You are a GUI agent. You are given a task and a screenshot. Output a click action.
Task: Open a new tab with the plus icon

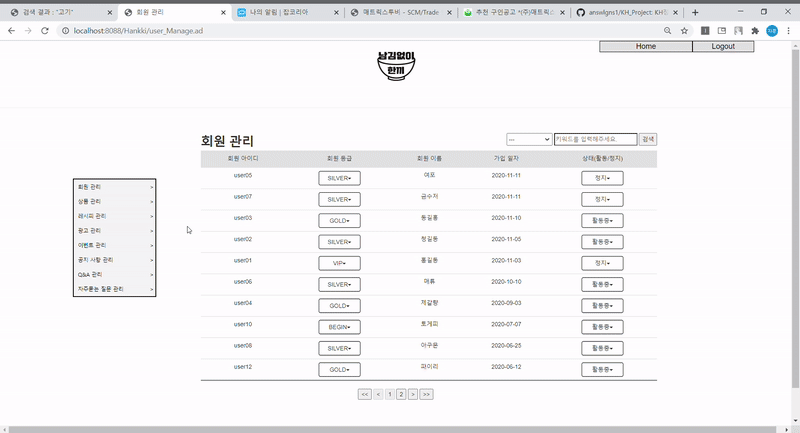point(695,12)
